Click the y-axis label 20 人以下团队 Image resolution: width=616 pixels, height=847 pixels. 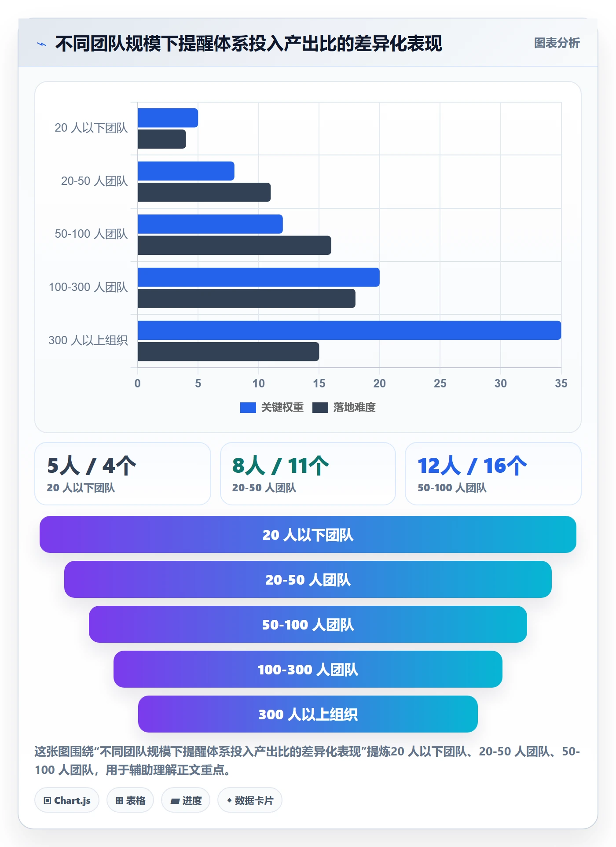pos(91,128)
